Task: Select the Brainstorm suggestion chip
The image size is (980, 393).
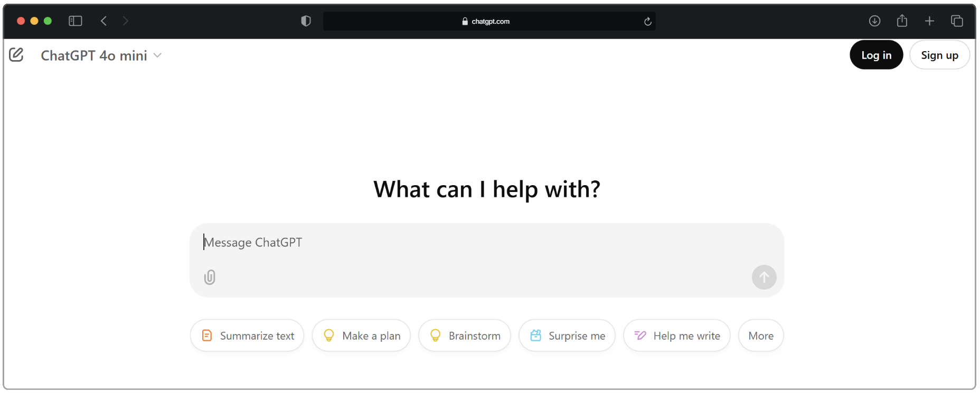Action: [465, 336]
